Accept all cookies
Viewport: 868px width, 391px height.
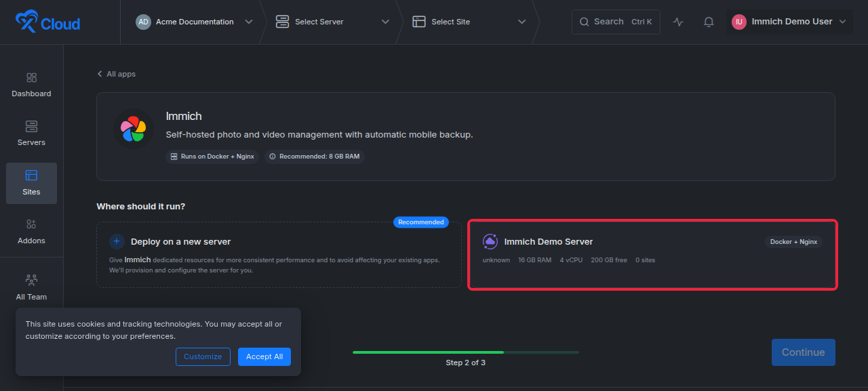click(264, 356)
